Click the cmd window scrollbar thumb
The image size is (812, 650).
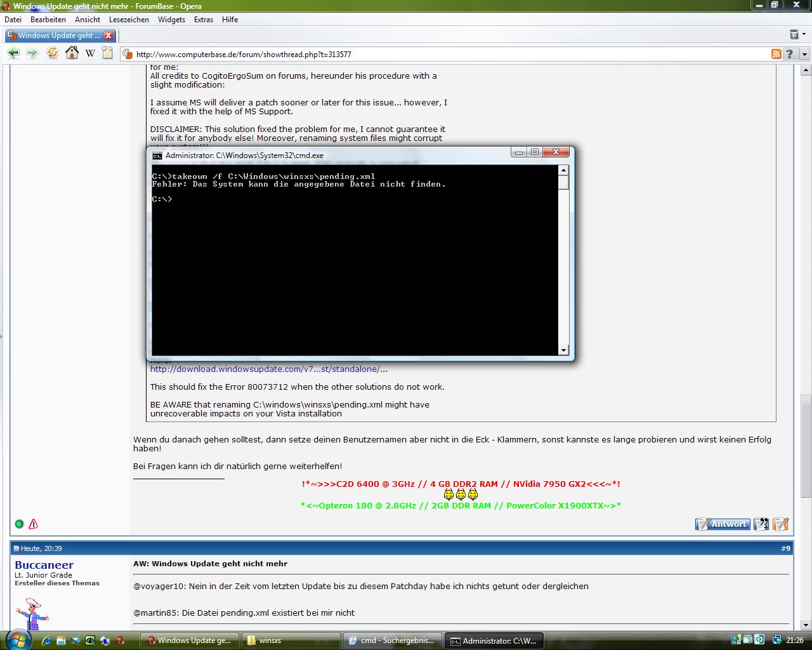(x=563, y=183)
